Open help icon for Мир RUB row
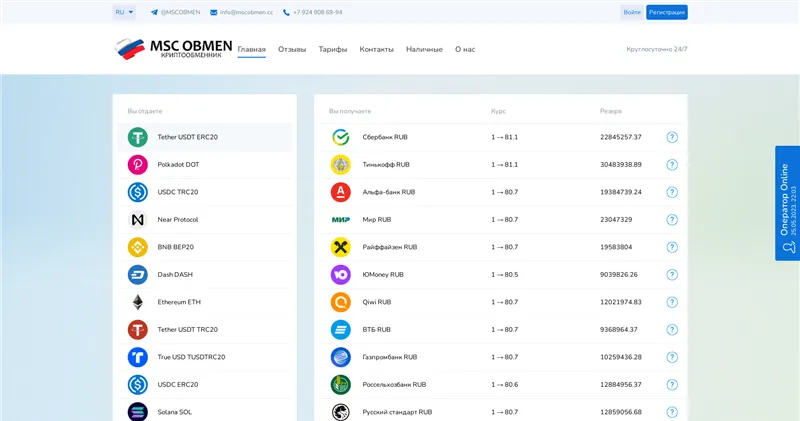This screenshot has width=800, height=421. pyautogui.click(x=672, y=220)
